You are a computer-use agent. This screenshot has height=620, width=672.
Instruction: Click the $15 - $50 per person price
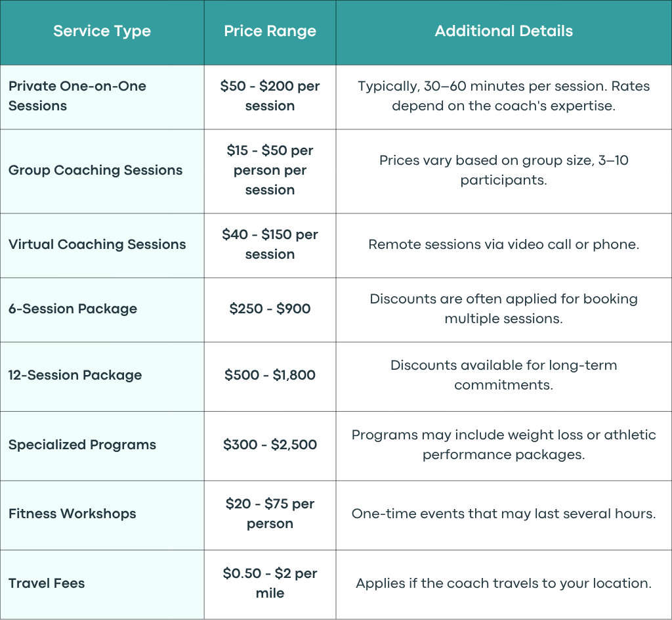point(270,170)
